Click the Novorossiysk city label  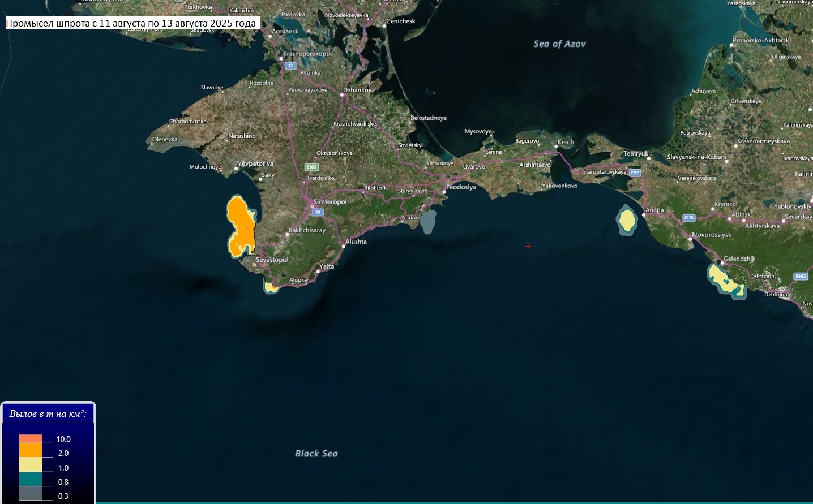click(x=712, y=235)
